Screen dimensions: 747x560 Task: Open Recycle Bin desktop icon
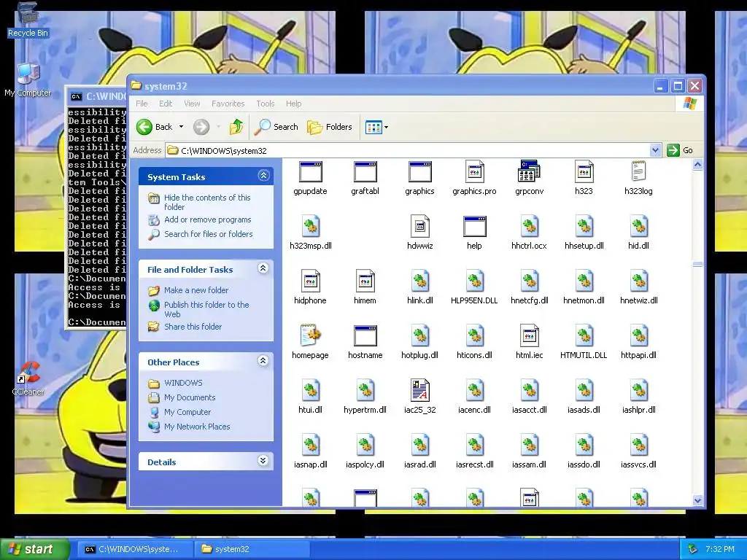pyautogui.click(x=28, y=20)
